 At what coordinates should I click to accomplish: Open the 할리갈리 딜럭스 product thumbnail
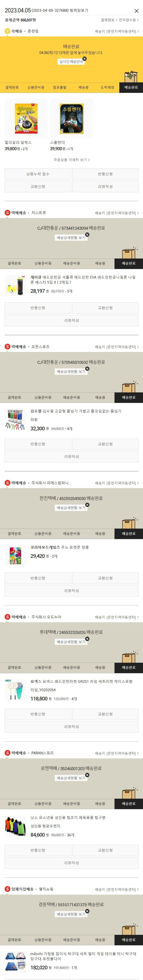(x=26, y=118)
